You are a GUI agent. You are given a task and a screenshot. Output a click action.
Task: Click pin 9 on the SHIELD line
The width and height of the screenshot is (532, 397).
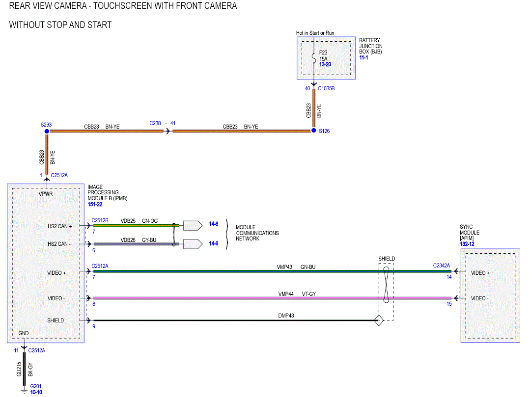[94, 326]
